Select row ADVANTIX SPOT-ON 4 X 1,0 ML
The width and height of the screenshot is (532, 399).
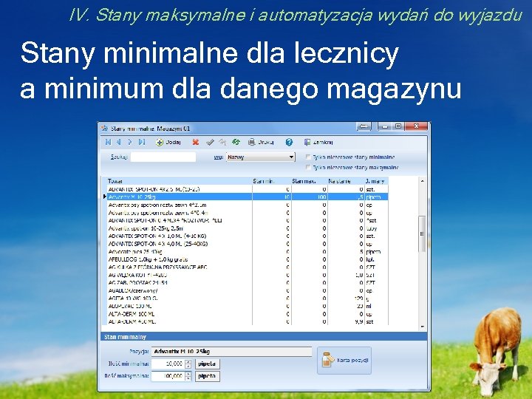(x=248, y=236)
